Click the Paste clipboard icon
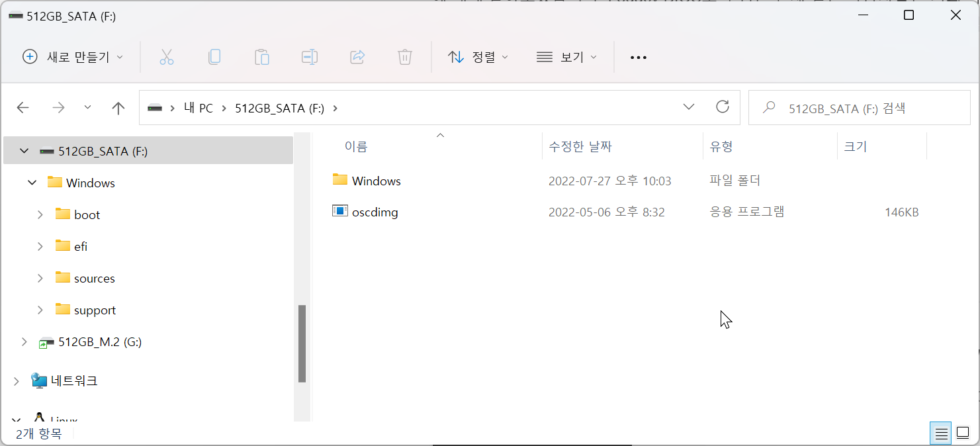This screenshot has width=980, height=446. click(x=261, y=57)
